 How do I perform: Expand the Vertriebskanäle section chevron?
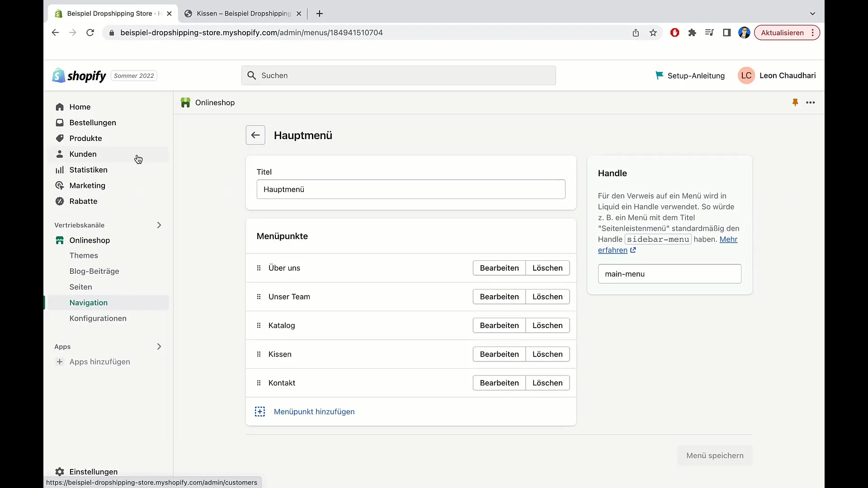pyautogui.click(x=159, y=225)
